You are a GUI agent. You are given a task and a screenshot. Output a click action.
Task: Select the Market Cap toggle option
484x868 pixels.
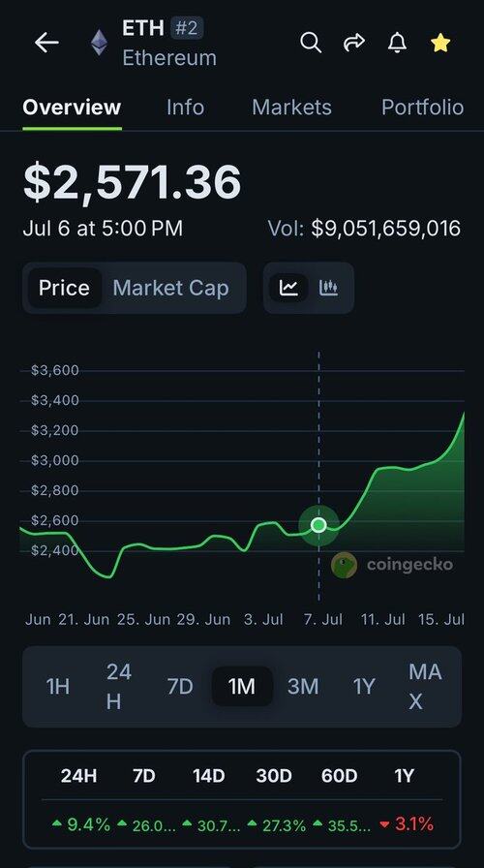point(170,288)
